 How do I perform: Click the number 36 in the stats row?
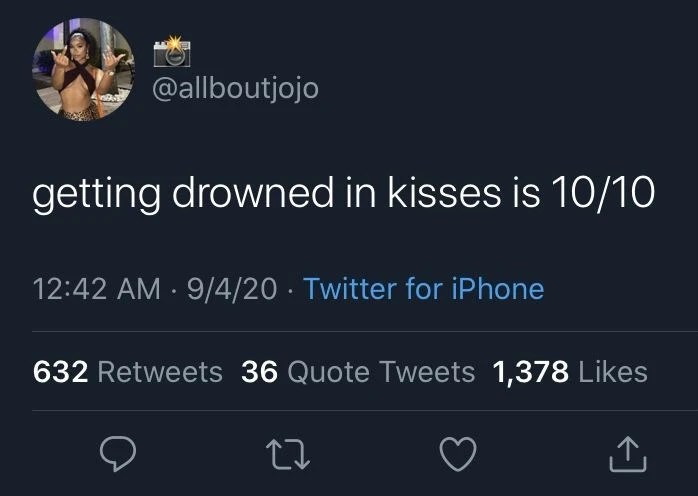(259, 372)
